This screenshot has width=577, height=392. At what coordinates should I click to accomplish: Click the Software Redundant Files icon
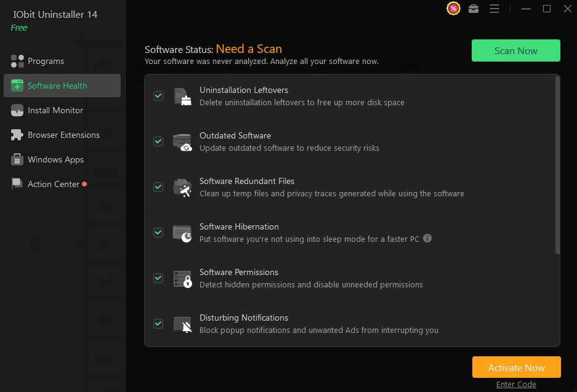point(182,188)
